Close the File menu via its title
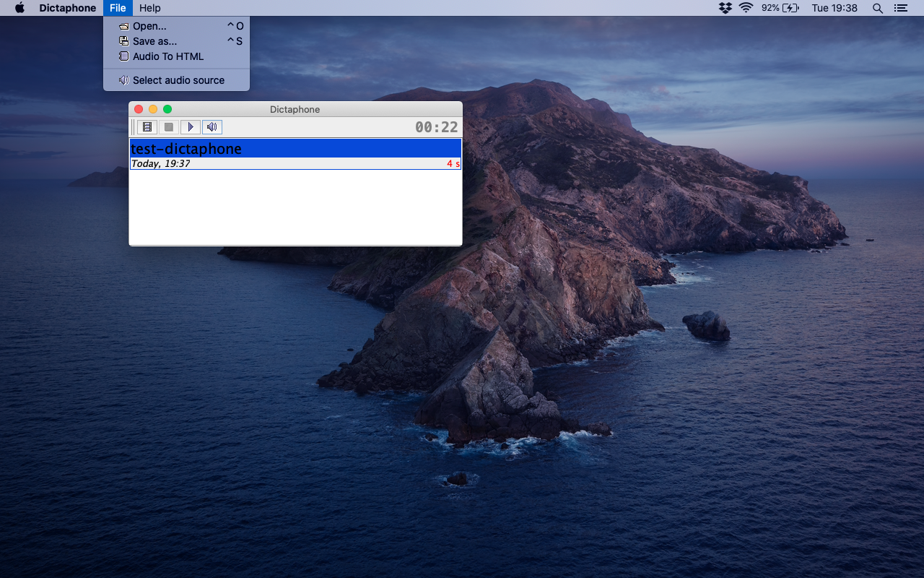The image size is (924, 578). tap(118, 8)
